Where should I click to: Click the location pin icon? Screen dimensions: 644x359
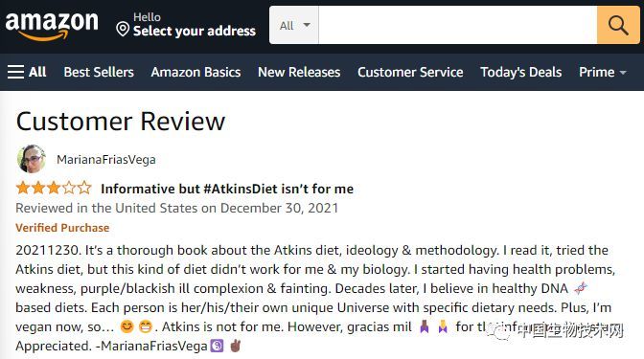[x=123, y=29]
